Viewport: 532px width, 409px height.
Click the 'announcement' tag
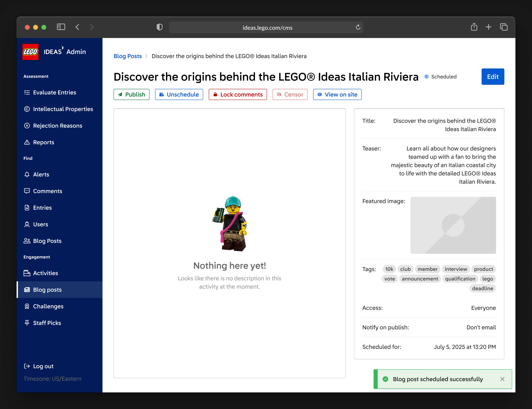pyautogui.click(x=420, y=279)
